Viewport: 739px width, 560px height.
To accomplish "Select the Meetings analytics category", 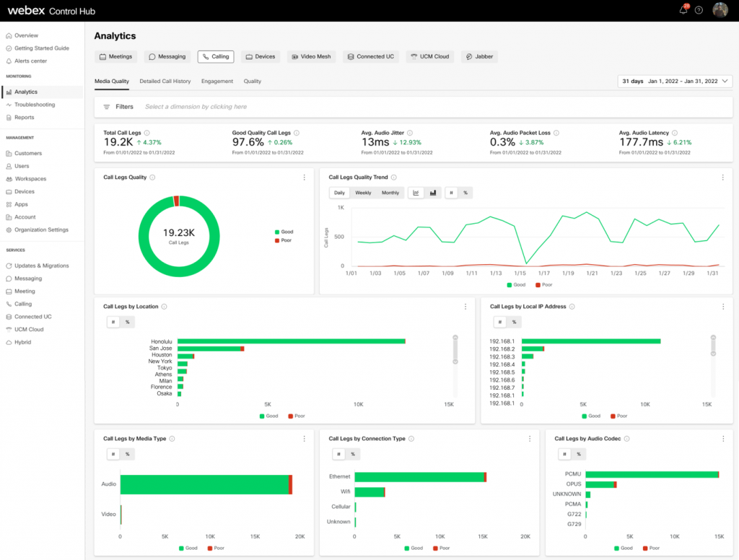I will [115, 56].
